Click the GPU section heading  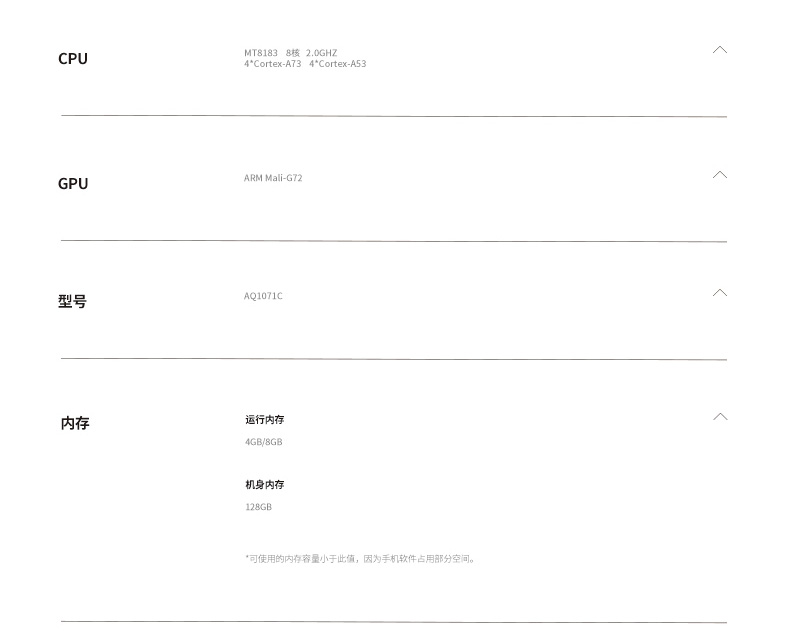[x=73, y=183]
